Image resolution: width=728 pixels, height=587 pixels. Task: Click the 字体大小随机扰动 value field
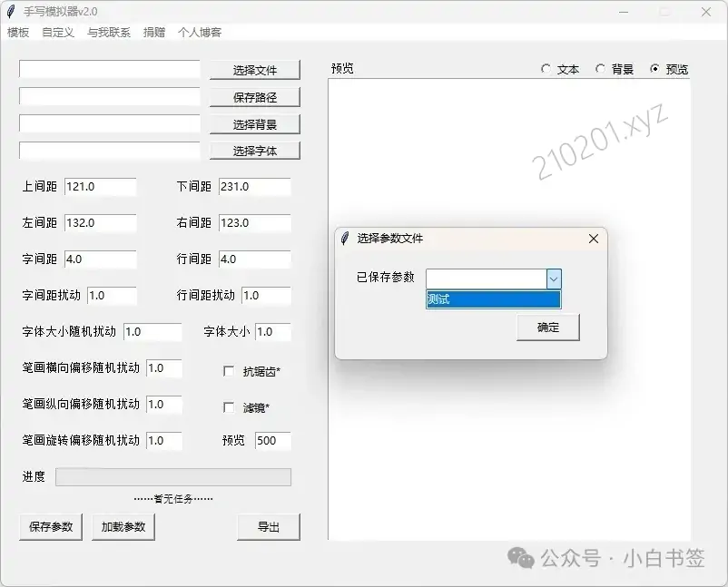tap(152, 332)
